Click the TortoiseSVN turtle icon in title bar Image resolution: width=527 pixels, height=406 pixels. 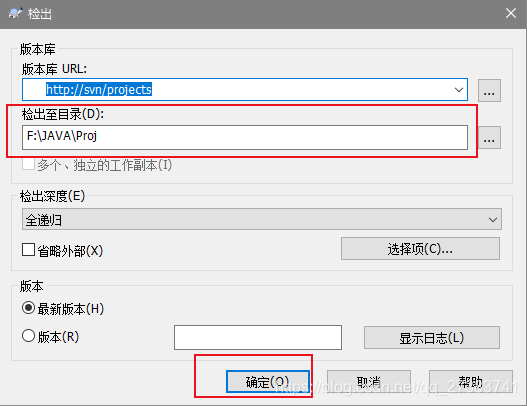(x=15, y=14)
